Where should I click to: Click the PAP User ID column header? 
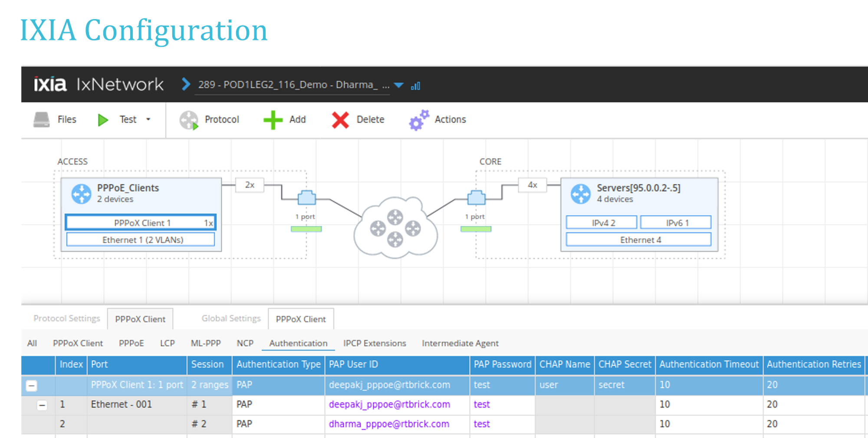click(397, 365)
